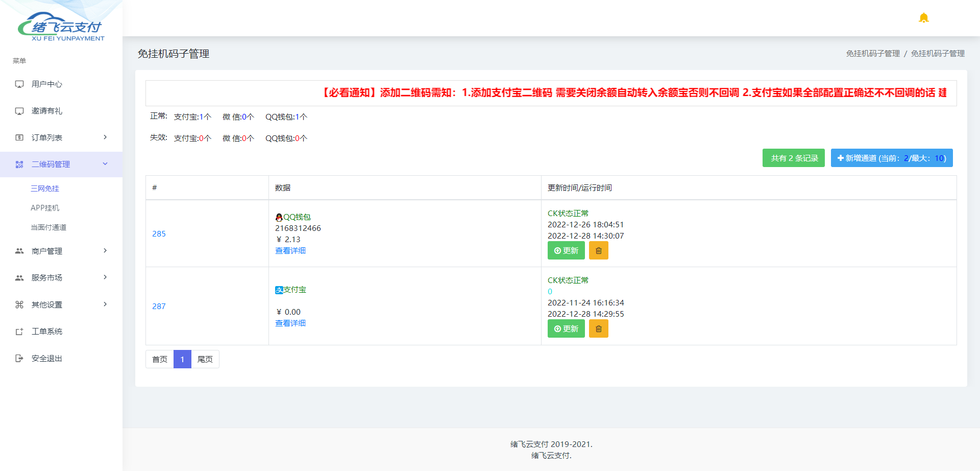The width and height of the screenshot is (980, 471).
Task: Select APP挂机 from the sidebar
Action: click(x=45, y=207)
